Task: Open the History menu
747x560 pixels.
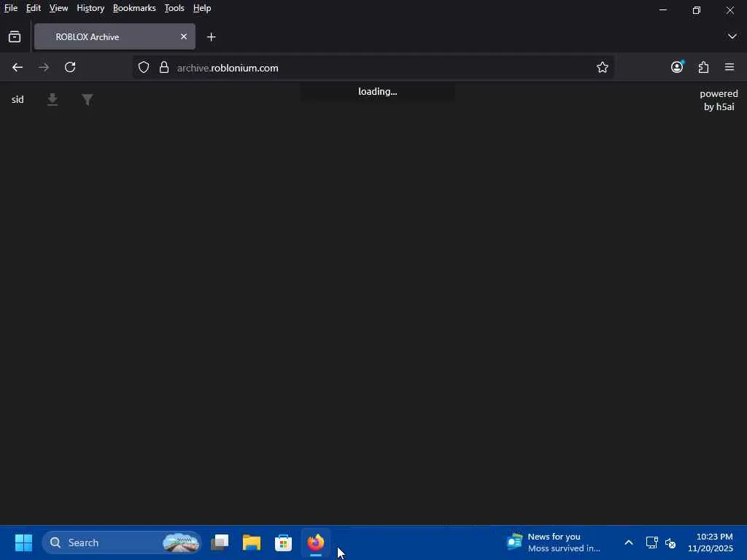Action: coord(90,8)
